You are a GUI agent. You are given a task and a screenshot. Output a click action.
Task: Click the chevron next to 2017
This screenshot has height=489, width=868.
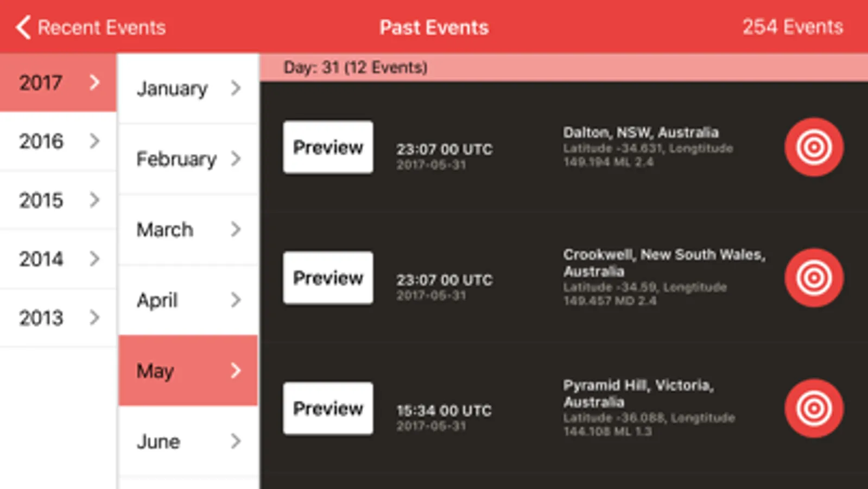tap(94, 83)
